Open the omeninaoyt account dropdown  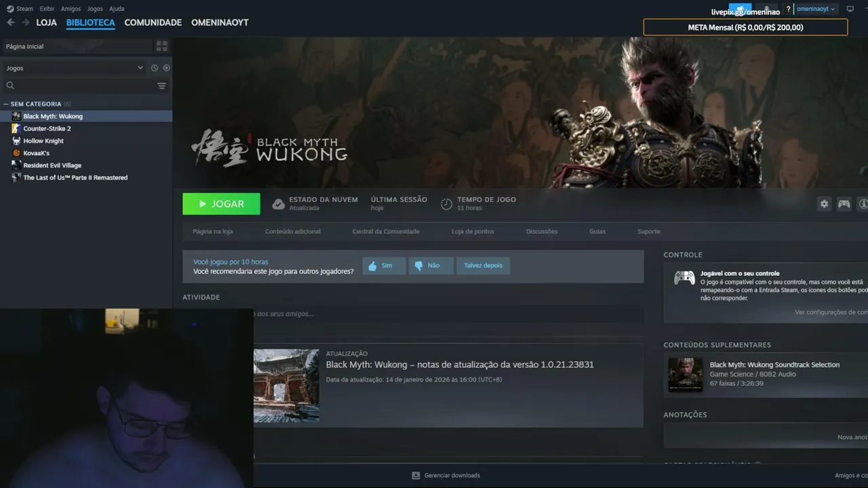point(816,9)
